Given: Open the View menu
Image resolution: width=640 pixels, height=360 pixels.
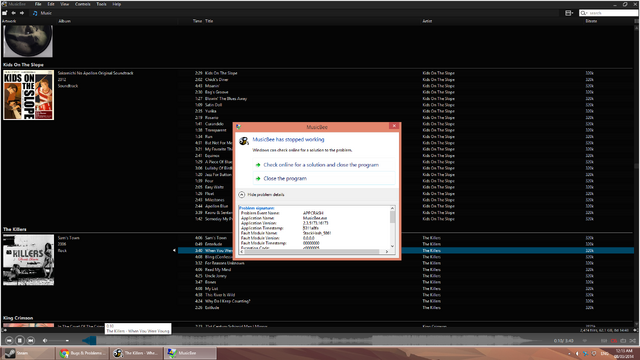Looking at the screenshot, I should coord(64,4).
